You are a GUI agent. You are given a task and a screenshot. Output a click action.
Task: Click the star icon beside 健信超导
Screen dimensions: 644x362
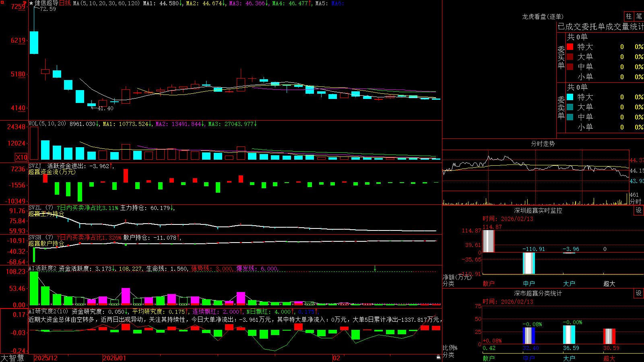click(x=31, y=3)
